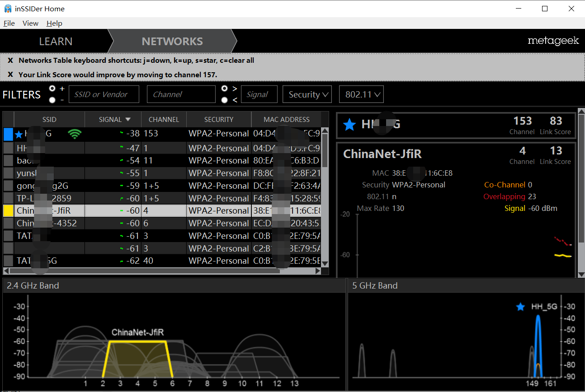Click the 2.4 GHz Band panel title
Image resolution: width=585 pixels, height=392 pixels.
(x=33, y=285)
